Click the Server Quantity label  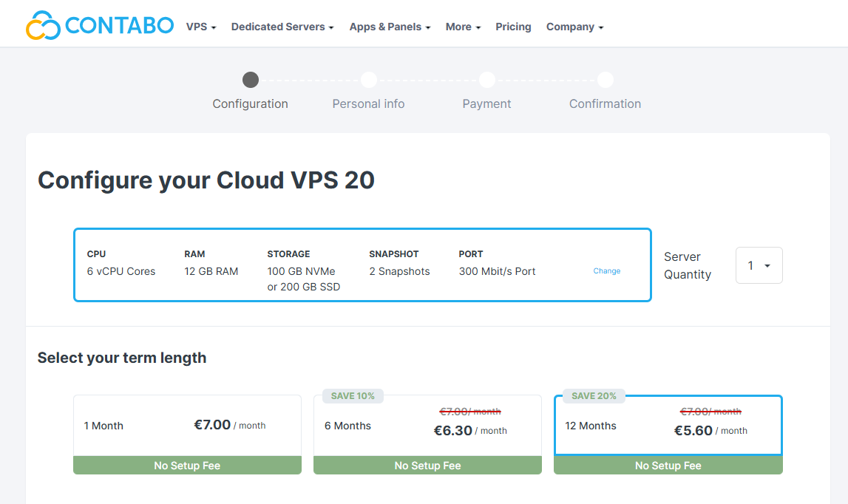688,265
